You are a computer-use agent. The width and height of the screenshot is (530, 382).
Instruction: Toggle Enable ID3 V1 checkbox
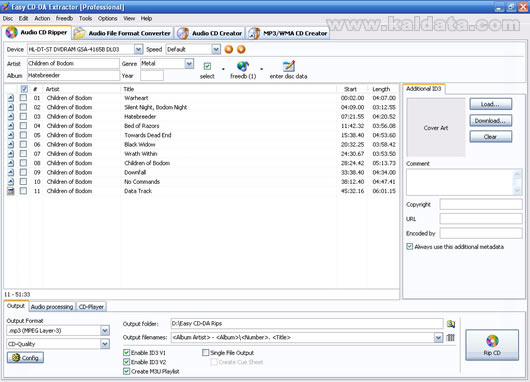[126, 353]
